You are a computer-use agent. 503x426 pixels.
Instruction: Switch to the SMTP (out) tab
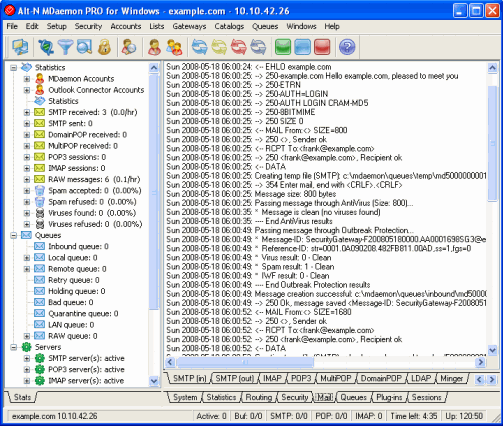coord(234,378)
